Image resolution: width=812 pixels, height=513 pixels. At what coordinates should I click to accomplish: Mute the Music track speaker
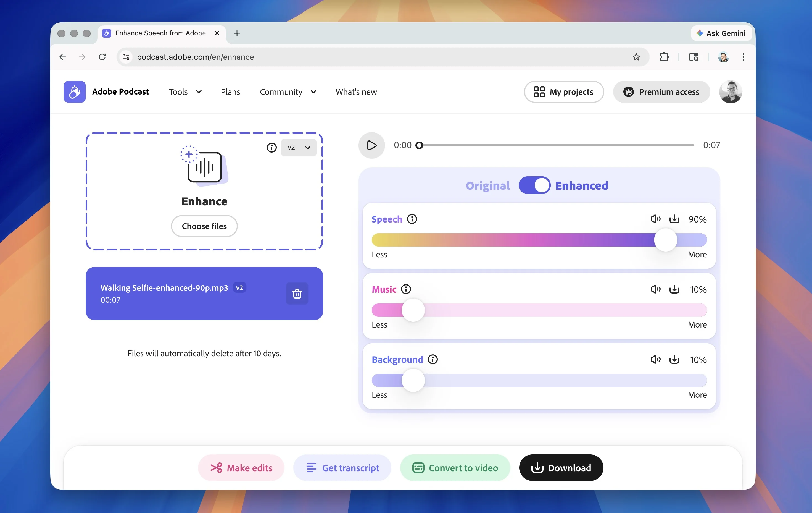tap(655, 289)
